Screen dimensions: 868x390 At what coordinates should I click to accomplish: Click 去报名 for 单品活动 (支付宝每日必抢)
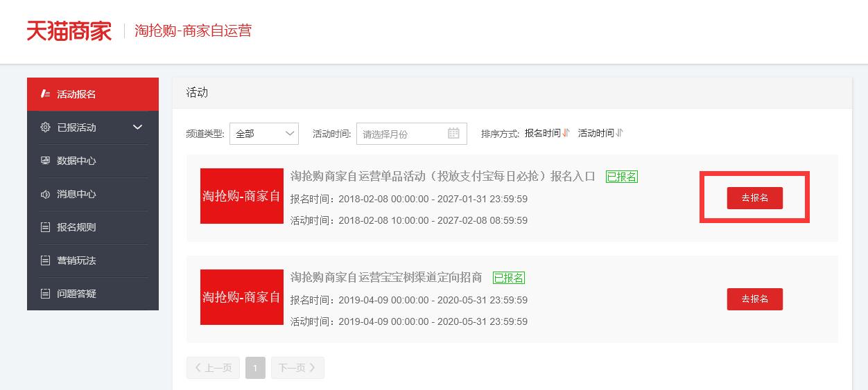pyautogui.click(x=755, y=197)
